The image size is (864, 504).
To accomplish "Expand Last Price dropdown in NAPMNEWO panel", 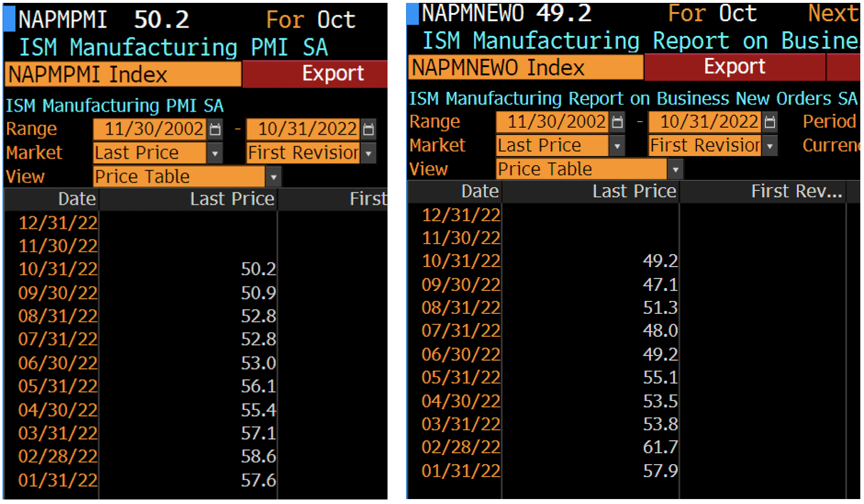I will coord(617,146).
